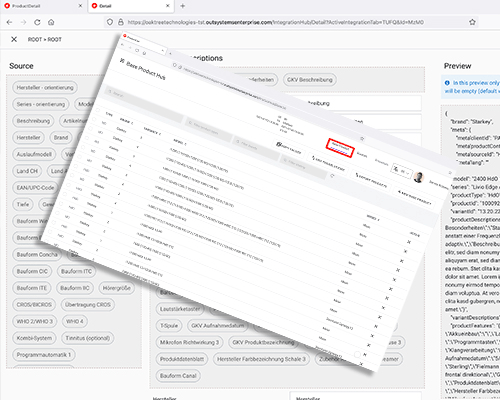The height and width of the screenshot is (400, 500).
Task: Select the Bauform Canal chip
Action: tap(178, 376)
